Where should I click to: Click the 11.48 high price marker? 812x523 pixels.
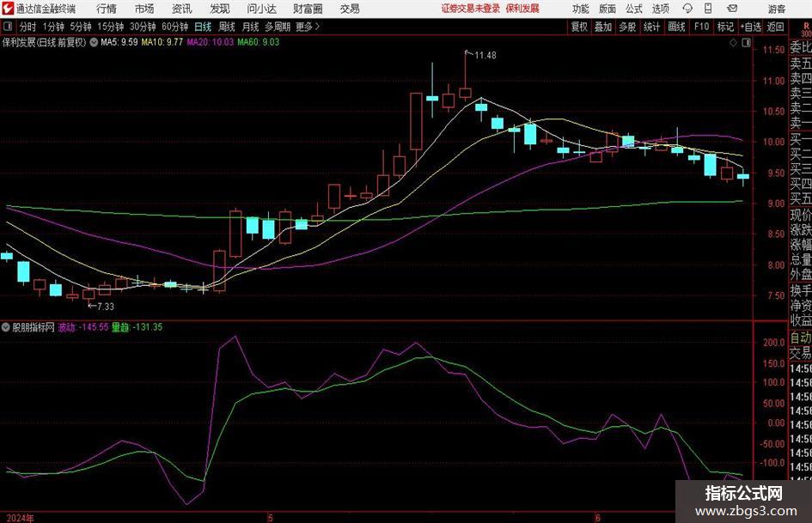click(x=485, y=56)
